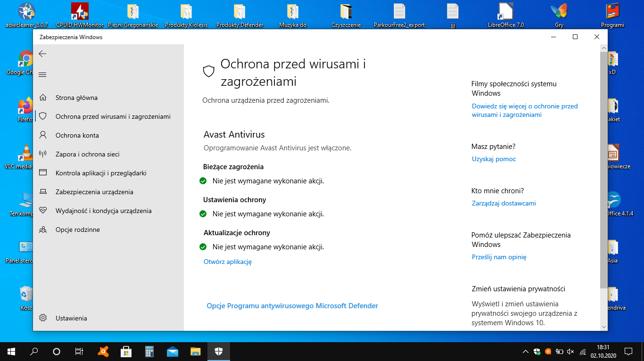
Task: Click green checkmark under Aktualizacje ochrony
Action: coord(203,247)
